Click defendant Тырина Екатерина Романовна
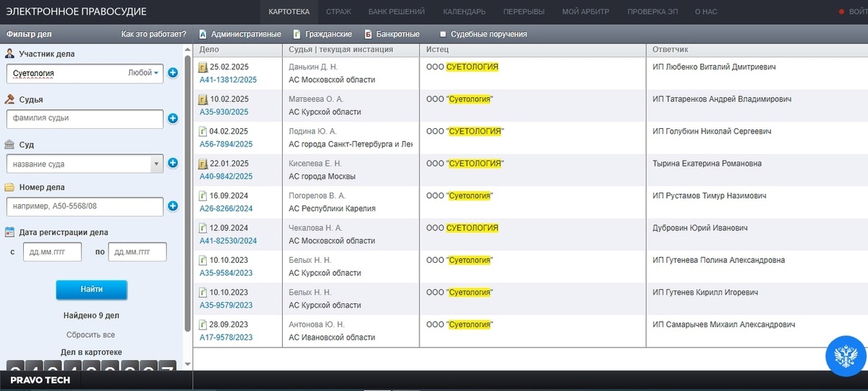The image size is (868, 391). point(707,164)
